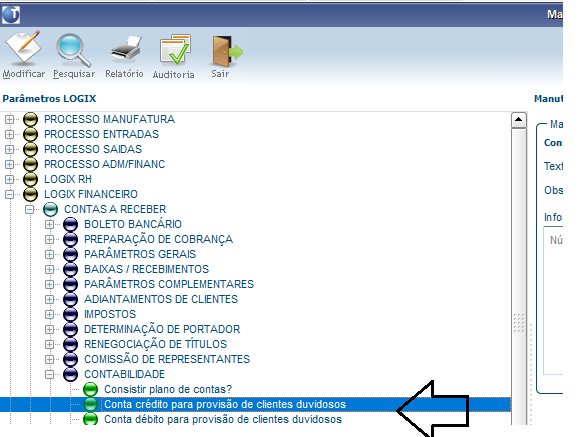Click the navy ball icon beside ADIANTAMENTOS DE CLIENTES
Image resolution: width=578 pixels, height=437 pixels.
point(70,299)
